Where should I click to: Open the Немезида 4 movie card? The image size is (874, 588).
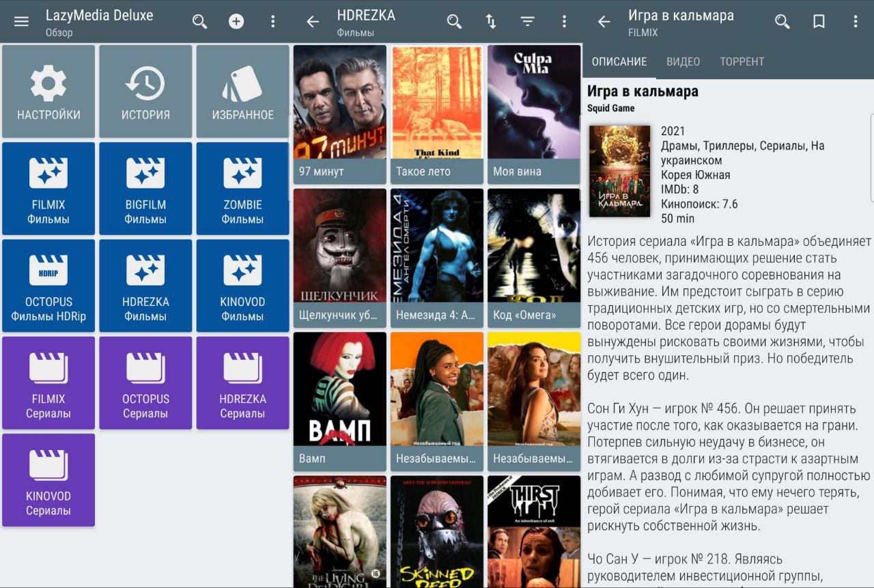[437, 258]
